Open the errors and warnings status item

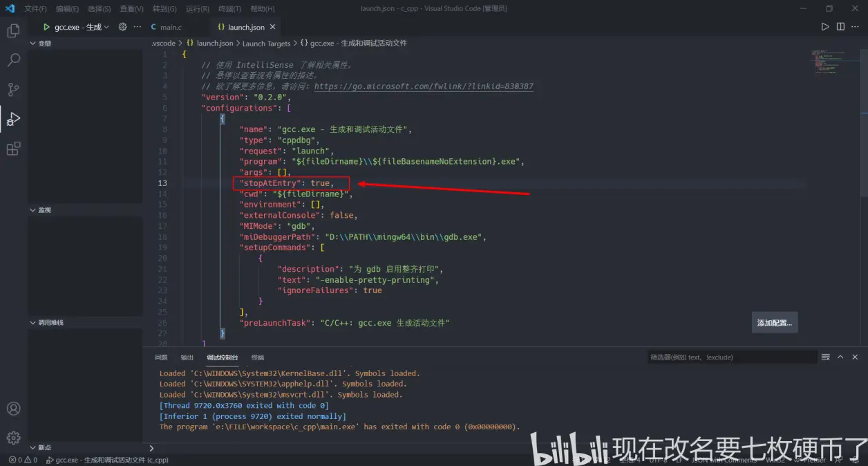click(23, 460)
